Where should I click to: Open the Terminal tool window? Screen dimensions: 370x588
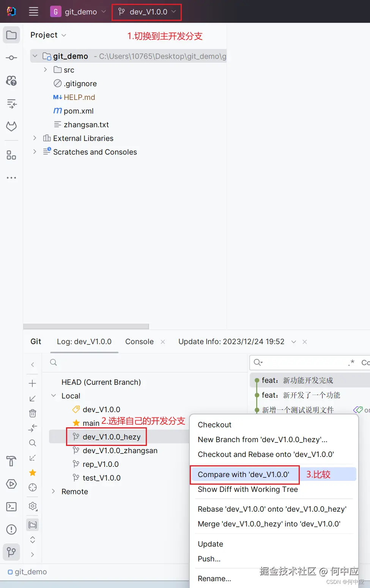pos(11,506)
